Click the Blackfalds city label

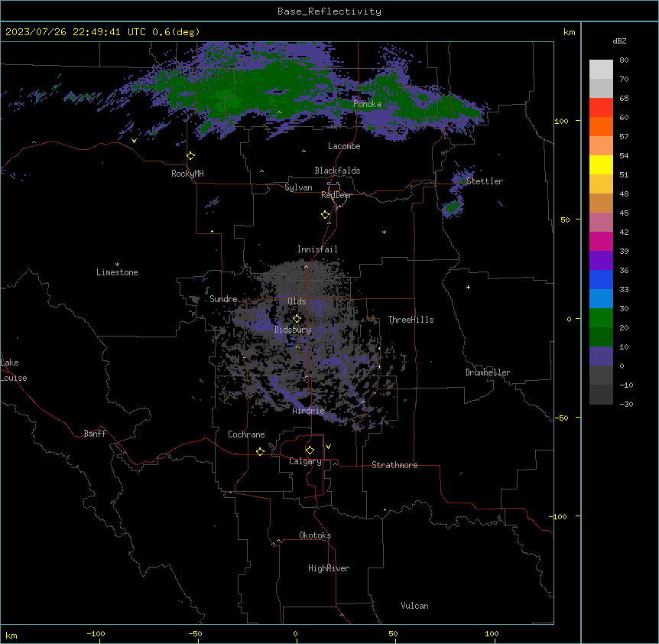337,171
